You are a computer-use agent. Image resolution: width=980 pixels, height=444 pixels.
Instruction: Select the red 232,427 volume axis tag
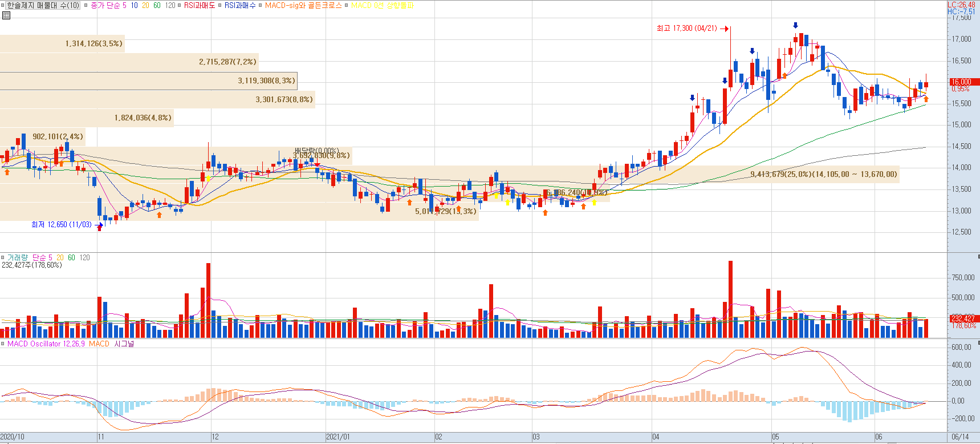963,318
